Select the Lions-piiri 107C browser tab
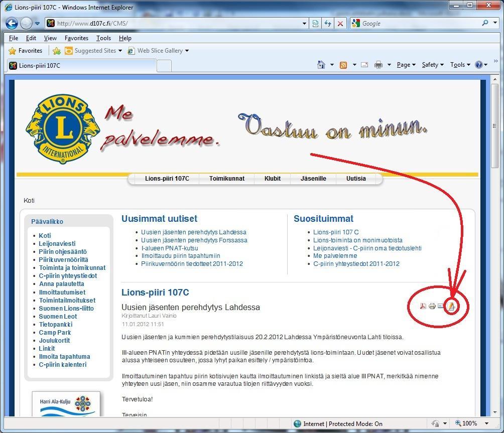Screen dimensions: 504x433 [x=81, y=66]
